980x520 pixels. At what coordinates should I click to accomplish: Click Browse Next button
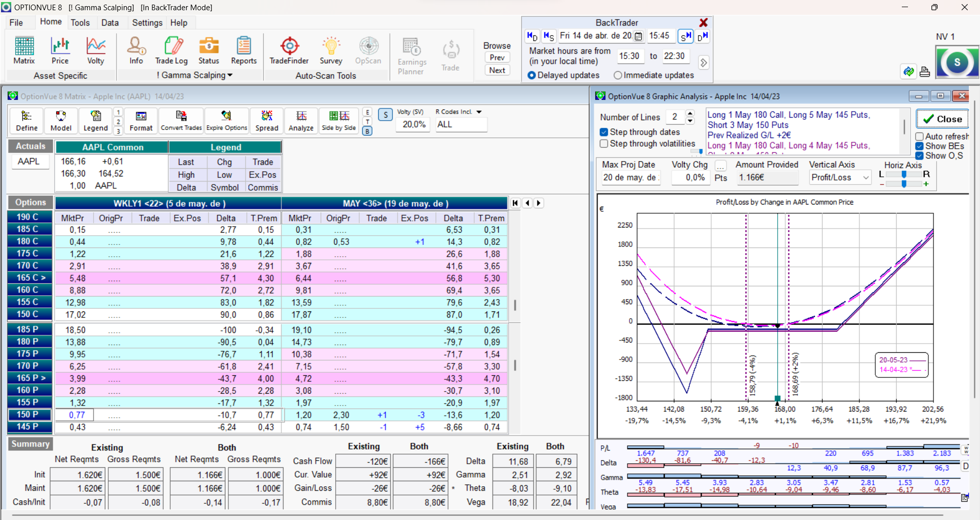coord(497,70)
